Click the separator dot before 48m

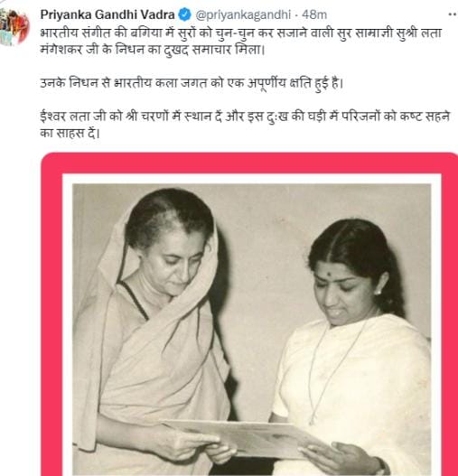click(x=296, y=14)
